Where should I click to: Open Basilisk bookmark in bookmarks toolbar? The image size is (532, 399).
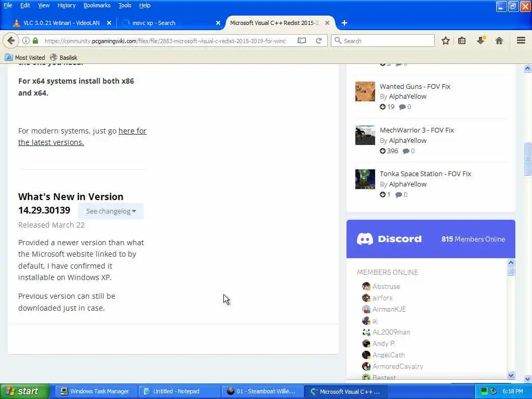point(63,57)
